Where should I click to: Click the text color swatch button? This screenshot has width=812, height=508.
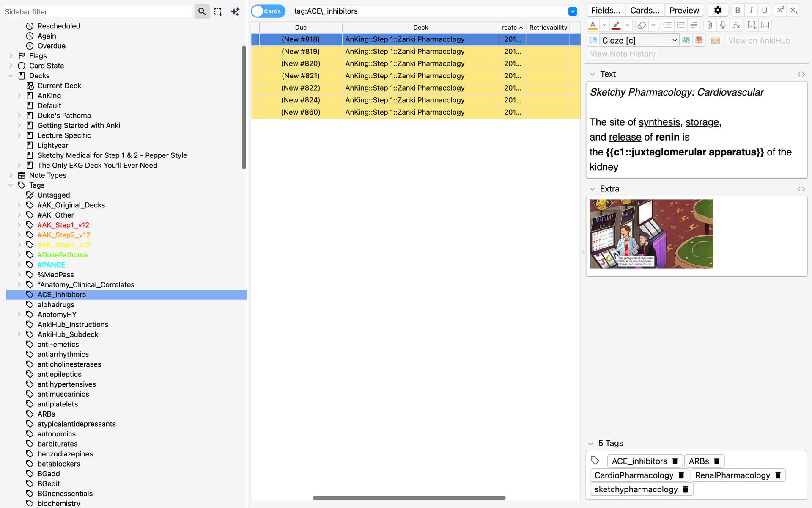pos(593,25)
